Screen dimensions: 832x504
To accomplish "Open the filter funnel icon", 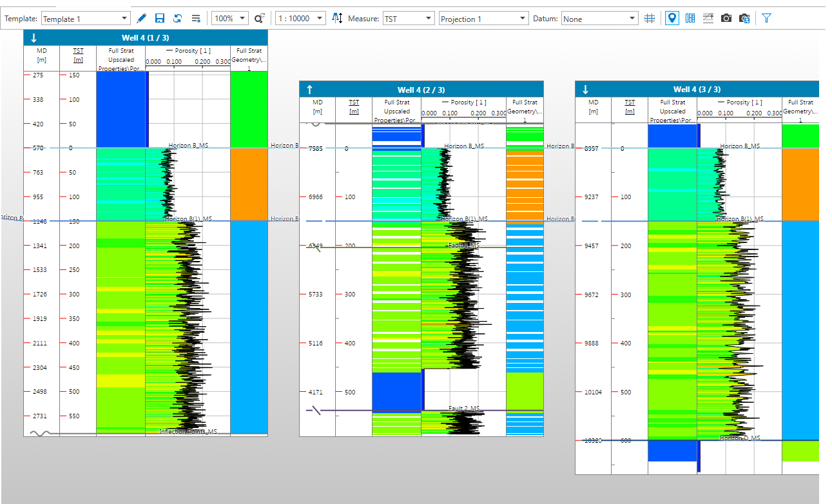I will coord(766,19).
